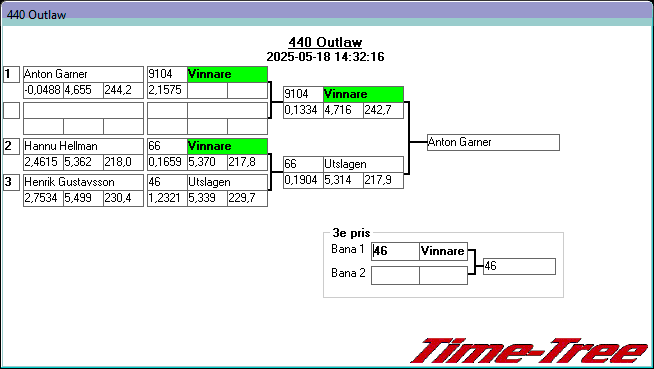Click the Utslagen status beside 46
The image size is (654, 369).
coord(227,182)
